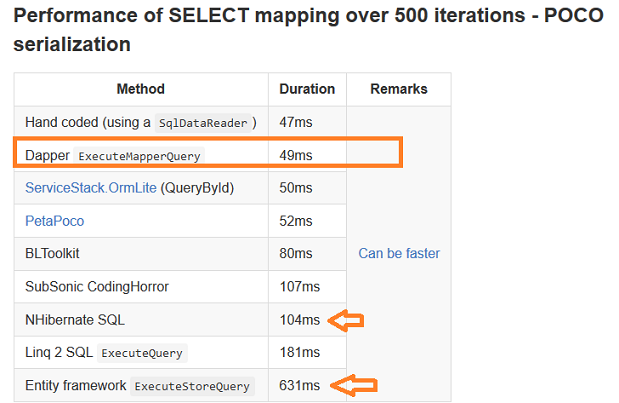Click the Entity framework text

click(x=76, y=385)
